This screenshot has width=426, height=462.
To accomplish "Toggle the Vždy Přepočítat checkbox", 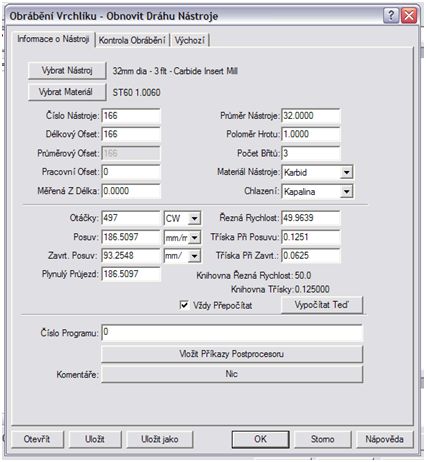I will point(184,305).
